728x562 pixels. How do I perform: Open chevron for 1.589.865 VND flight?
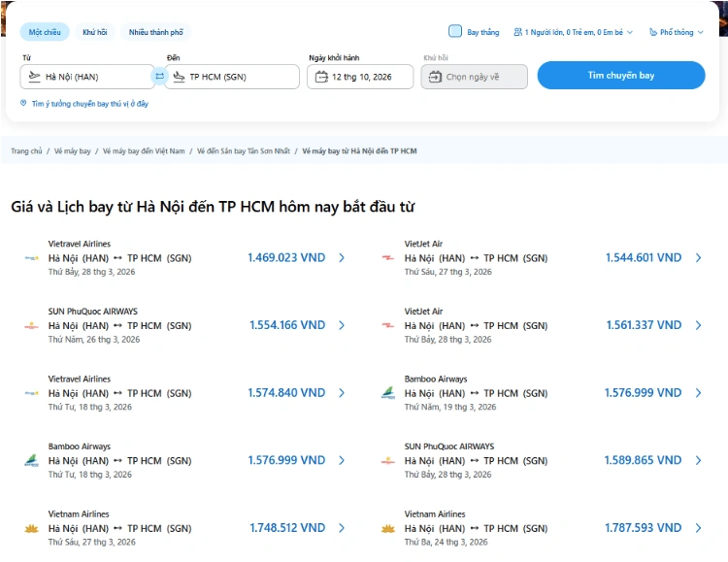tap(698, 460)
